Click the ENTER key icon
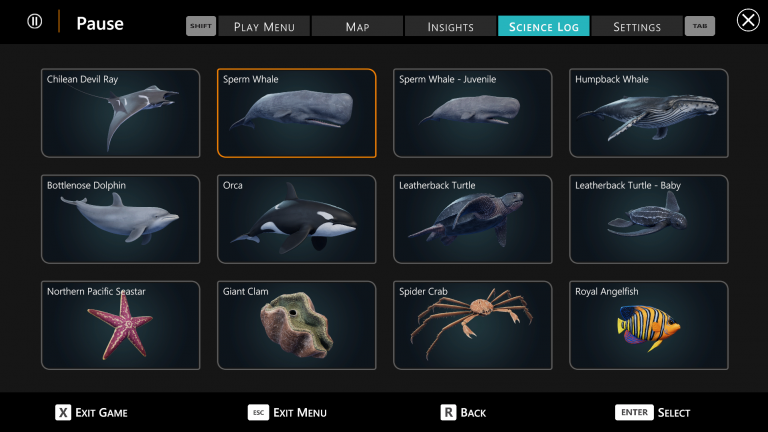Image resolution: width=768 pixels, height=432 pixels. (634, 412)
